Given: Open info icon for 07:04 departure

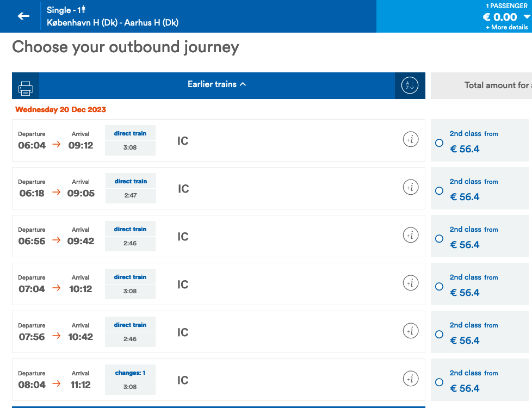Looking at the screenshot, I should (x=411, y=283).
